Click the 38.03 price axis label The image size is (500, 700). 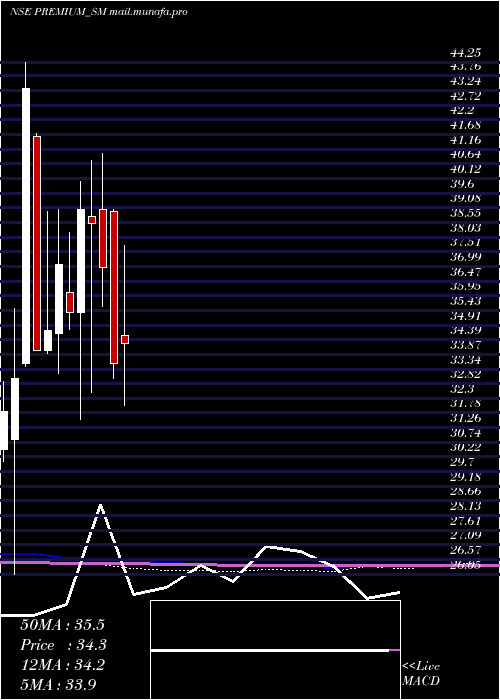[466, 228]
